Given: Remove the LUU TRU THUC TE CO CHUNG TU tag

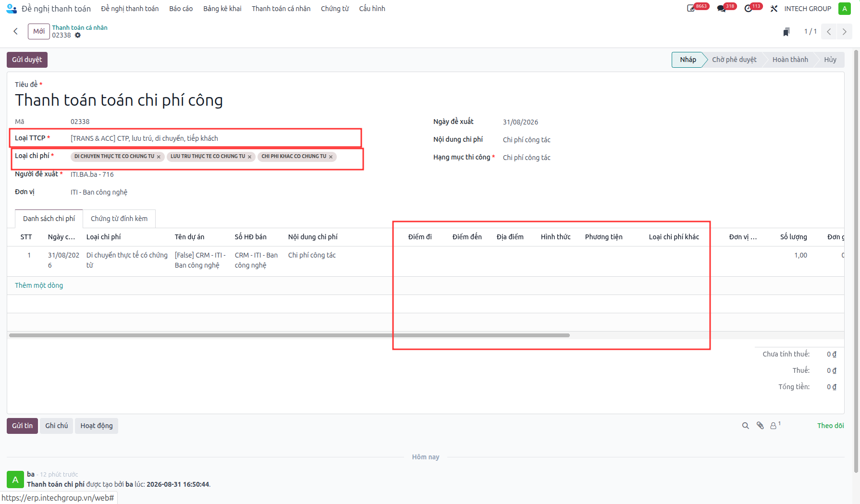Looking at the screenshot, I should (249, 157).
